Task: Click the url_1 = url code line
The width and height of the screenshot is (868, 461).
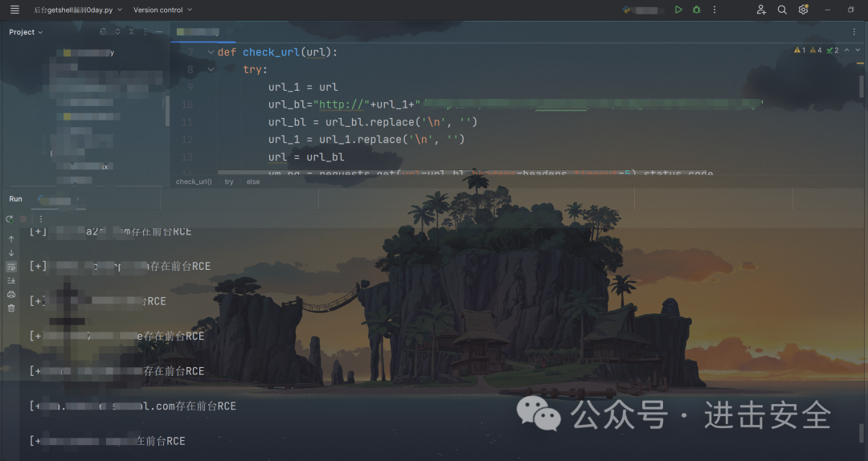Action: coord(303,87)
